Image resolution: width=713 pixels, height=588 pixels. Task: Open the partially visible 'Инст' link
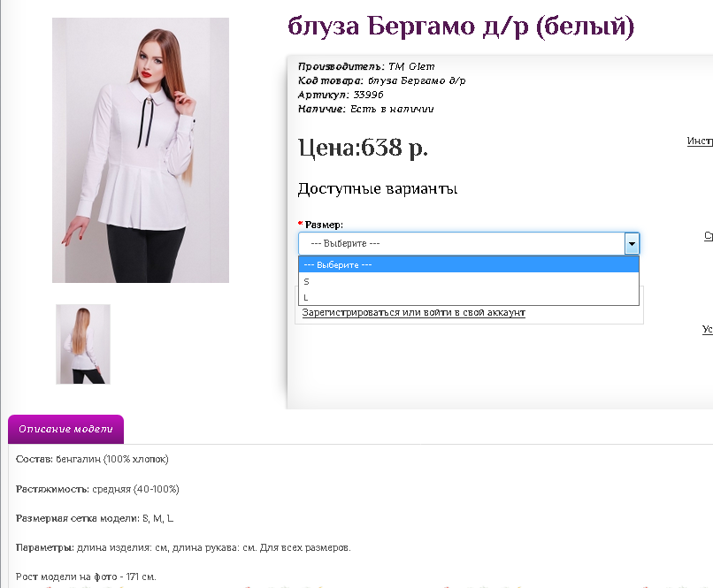(x=700, y=141)
